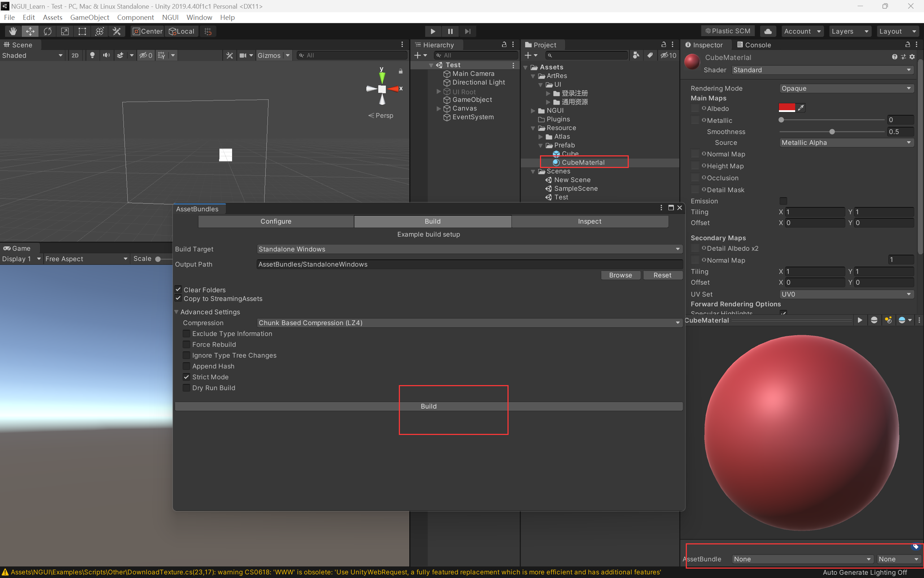924x578 pixels.
Task: Click Project search-by-type icon
Action: click(636, 55)
